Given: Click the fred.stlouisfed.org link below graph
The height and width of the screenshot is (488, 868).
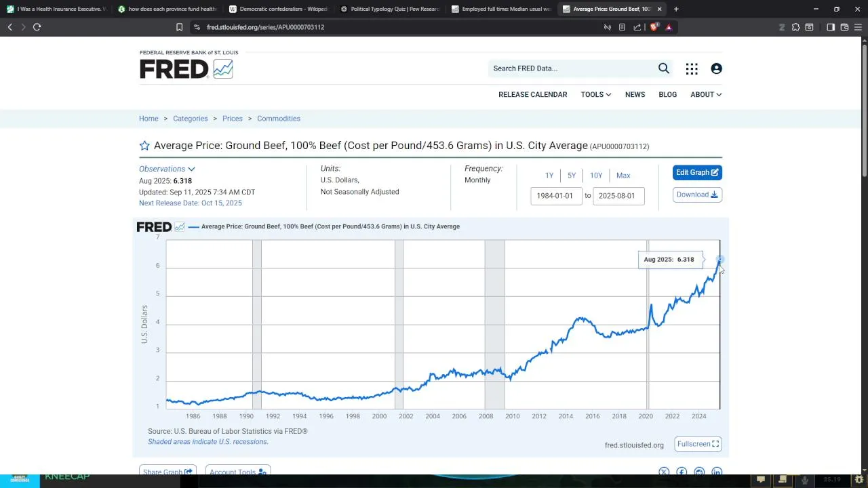Looking at the screenshot, I should click(634, 445).
